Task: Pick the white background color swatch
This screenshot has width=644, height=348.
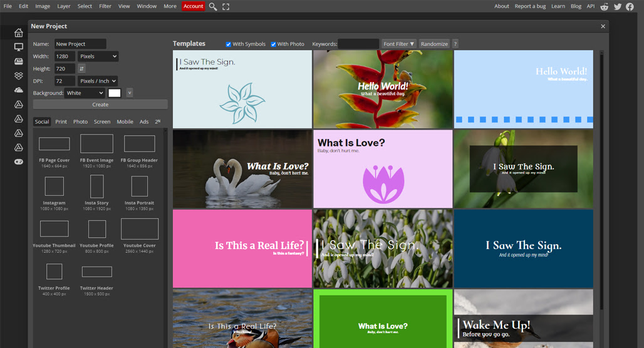Action: pos(115,93)
